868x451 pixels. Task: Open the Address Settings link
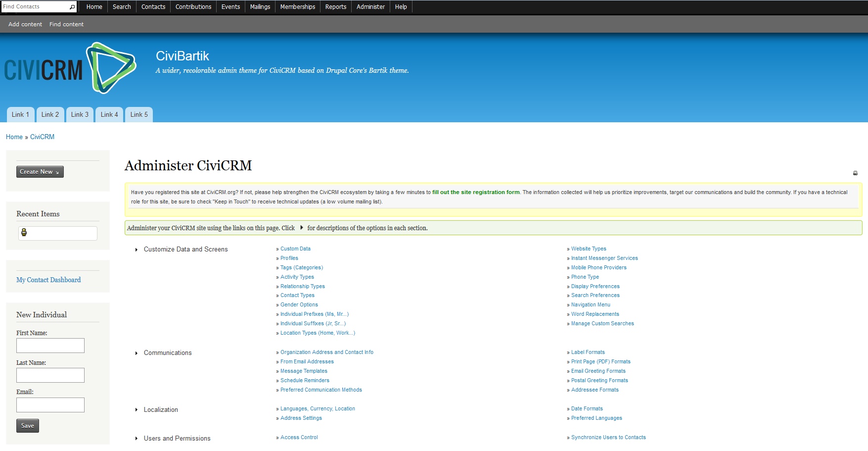point(301,418)
